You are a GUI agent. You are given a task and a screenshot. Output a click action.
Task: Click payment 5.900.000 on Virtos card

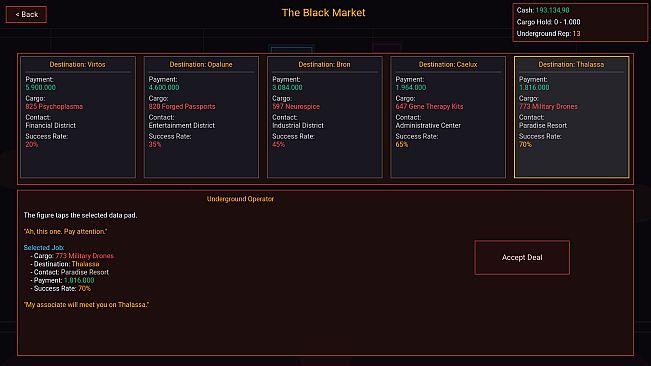click(41, 88)
